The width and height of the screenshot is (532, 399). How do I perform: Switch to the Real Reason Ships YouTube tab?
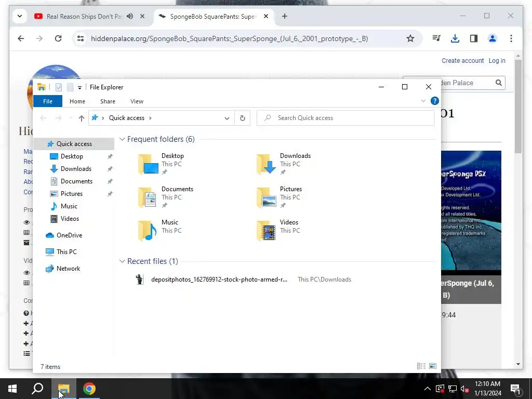pyautogui.click(x=83, y=16)
